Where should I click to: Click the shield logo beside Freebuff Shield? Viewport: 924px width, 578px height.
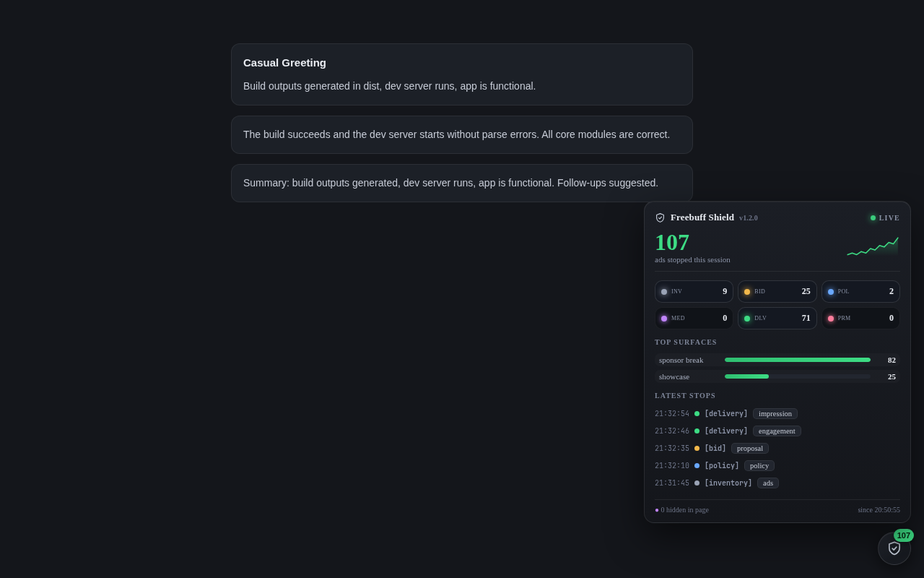point(660,217)
